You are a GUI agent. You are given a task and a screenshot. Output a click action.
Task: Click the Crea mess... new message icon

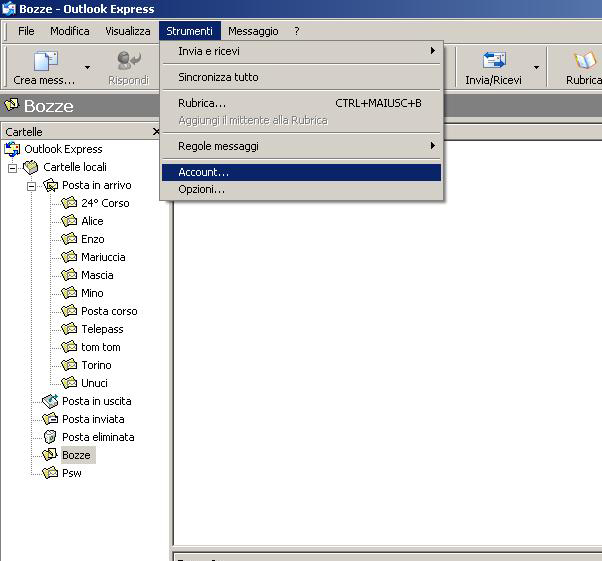pyautogui.click(x=45, y=61)
